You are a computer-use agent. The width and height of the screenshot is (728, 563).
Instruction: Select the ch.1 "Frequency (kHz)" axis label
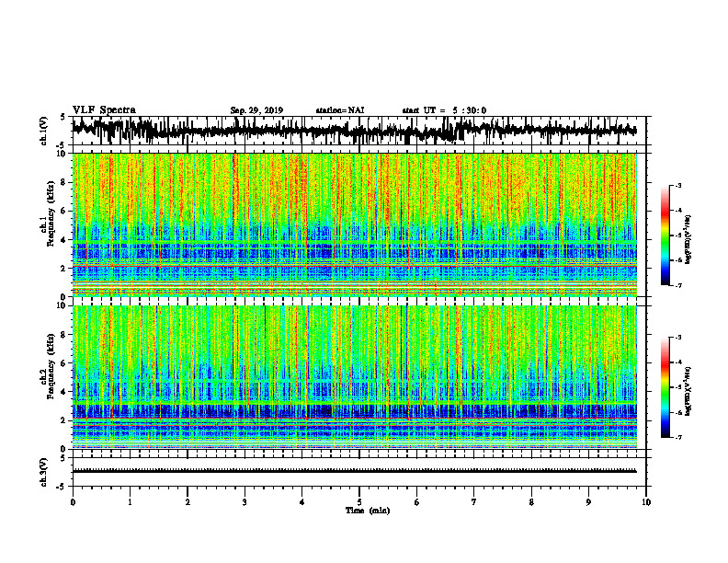click(x=51, y=213)
